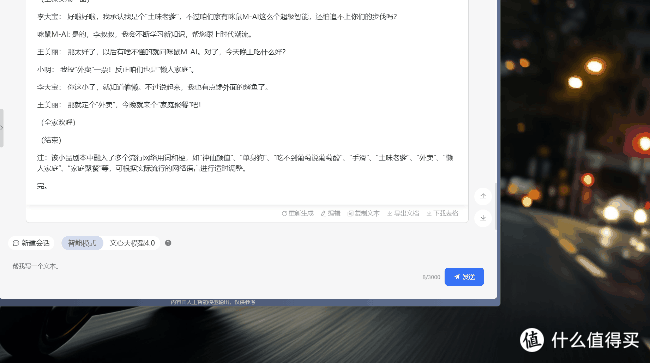The width and height of the screenshot is (650, 363).
Task: Click 导出文档 to export the reply as a document
Action: pyautogui.click(x=403, y=213)
